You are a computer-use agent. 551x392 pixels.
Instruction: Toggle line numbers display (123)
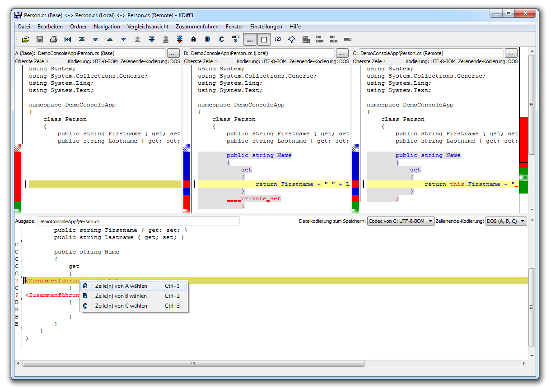click(278, 39)
